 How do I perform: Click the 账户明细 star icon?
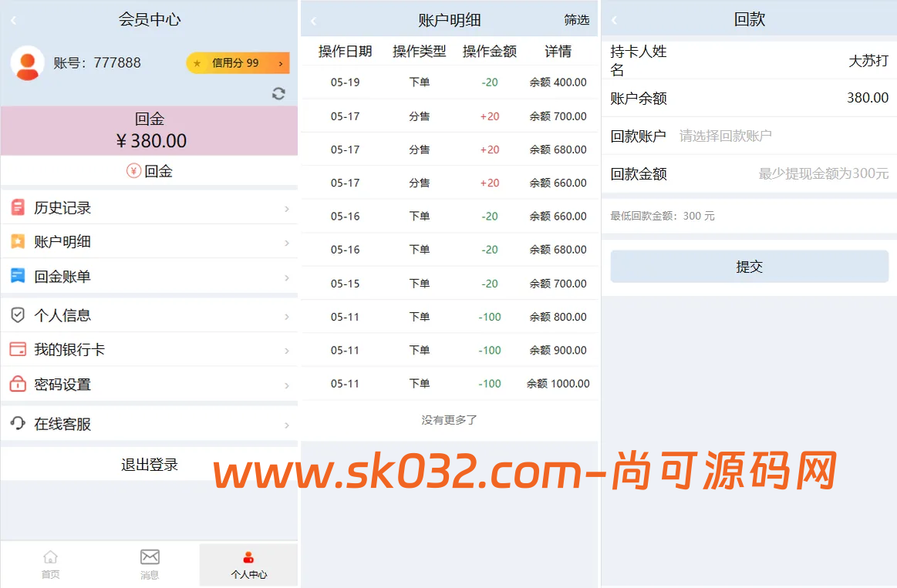(18, 242)
